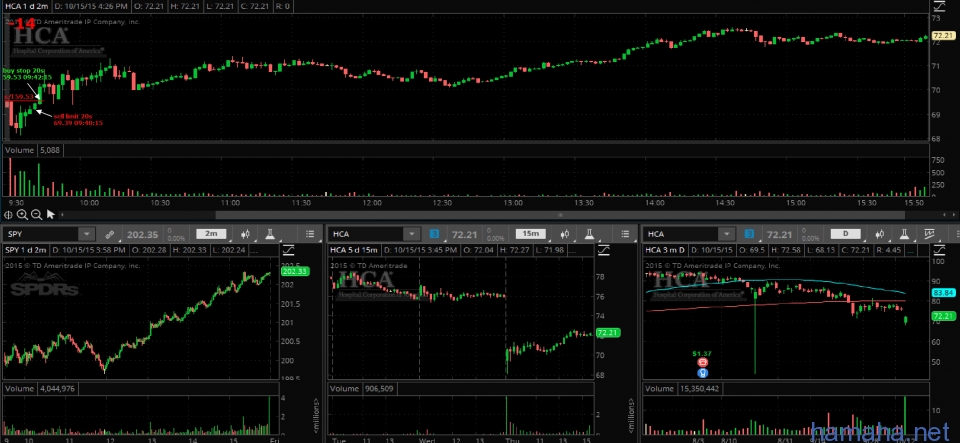Open studies flask icon in HCA daily panel
Viewport: 960px width, 443px height.
(x=904, y=234)
